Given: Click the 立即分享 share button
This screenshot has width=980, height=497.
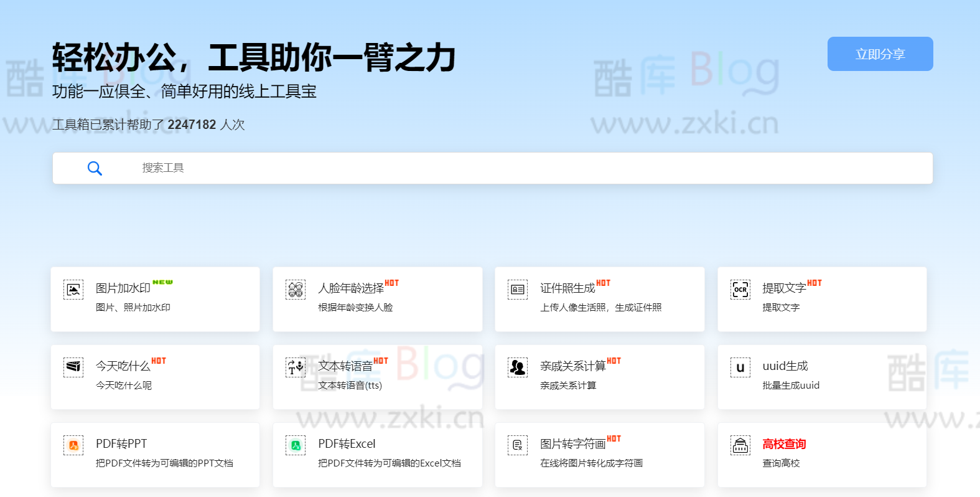Looking at the screenshot, I should 880,54.
